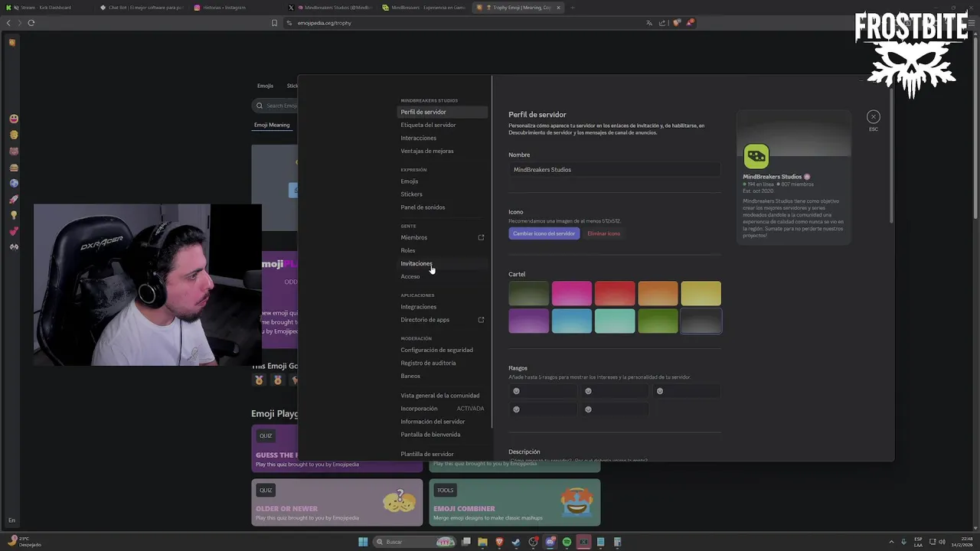Select the red banner color
Viewport: 980px width, 551px height.
615,293
